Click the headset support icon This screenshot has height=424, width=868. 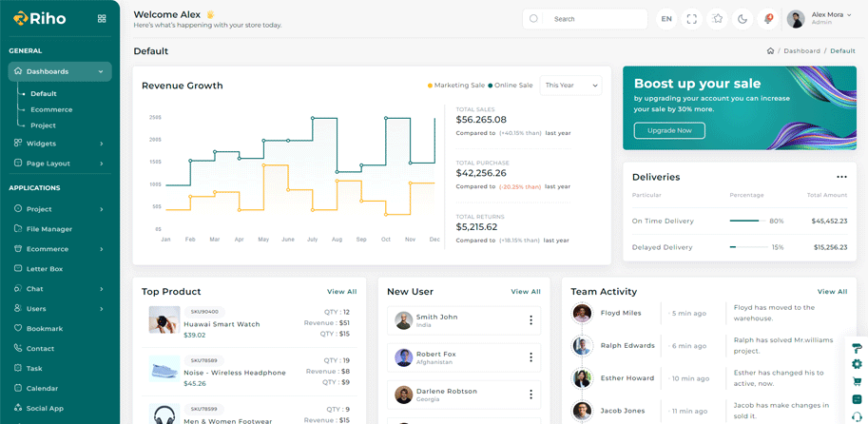click(857, 416)
